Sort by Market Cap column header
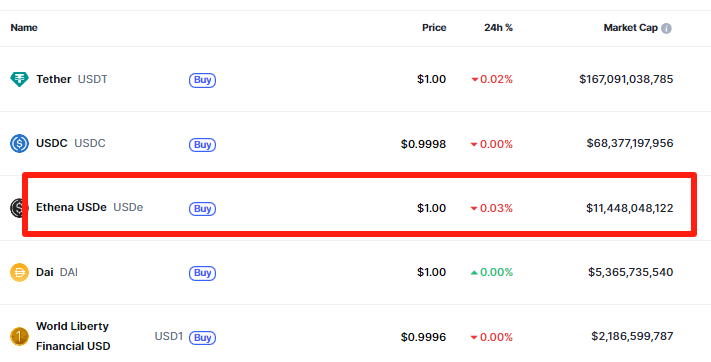Screen dimensions: 711x362 coord(630,28)
